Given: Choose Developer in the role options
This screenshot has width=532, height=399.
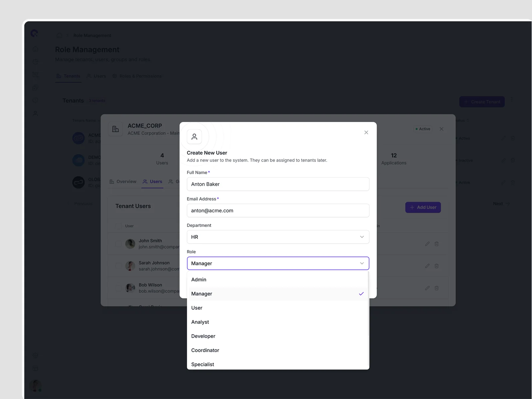Looking at the screenshot, I should tap(203, 336).
